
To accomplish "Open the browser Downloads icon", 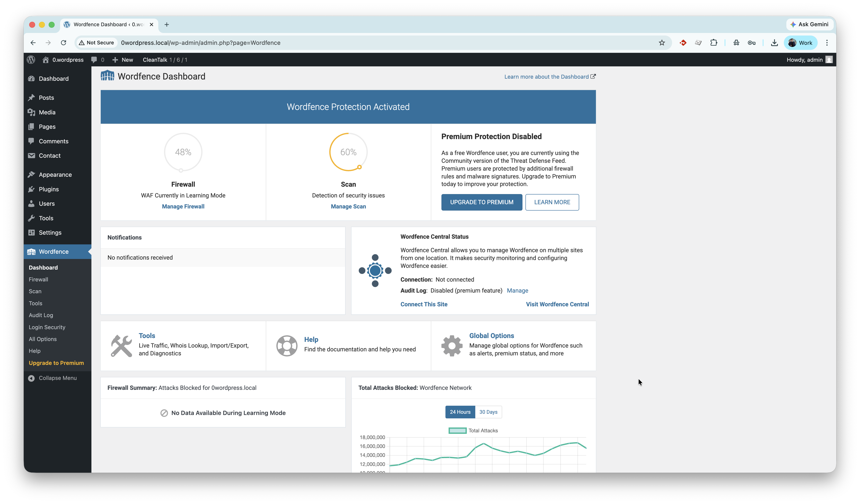I will (x=774, y=43).
